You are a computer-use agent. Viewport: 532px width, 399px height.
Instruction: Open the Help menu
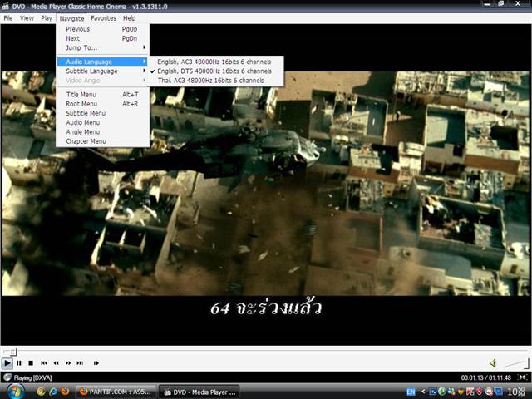[130, 18]
